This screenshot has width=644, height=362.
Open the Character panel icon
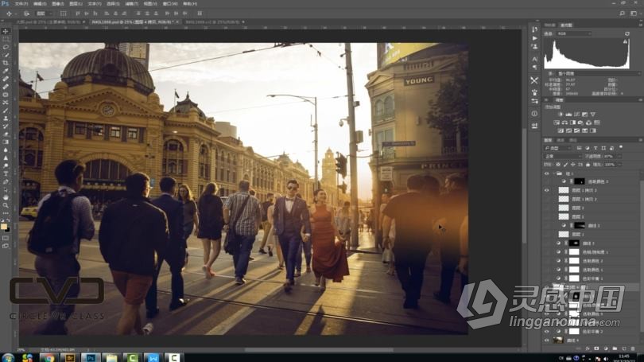(534, 59)
